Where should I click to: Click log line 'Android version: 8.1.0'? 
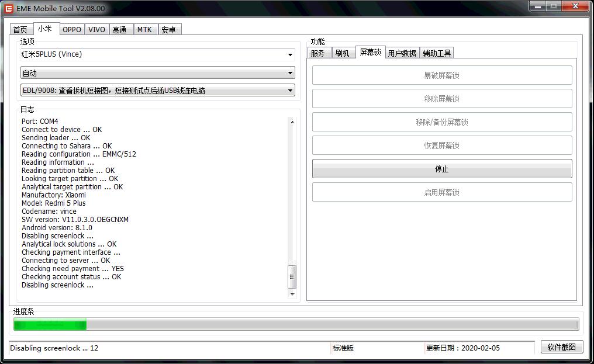pyautogui.click(x=57, y=228)
